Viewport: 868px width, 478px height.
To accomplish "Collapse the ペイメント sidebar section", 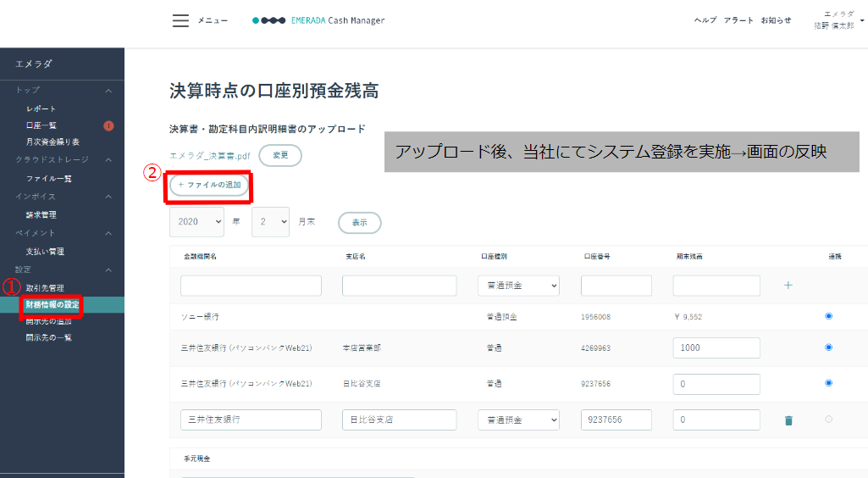I will [108, 233].
